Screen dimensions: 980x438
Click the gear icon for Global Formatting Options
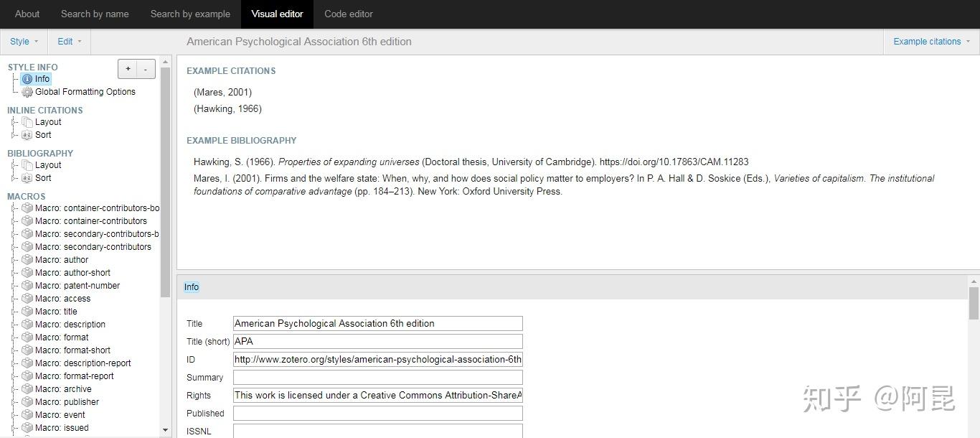27,92
